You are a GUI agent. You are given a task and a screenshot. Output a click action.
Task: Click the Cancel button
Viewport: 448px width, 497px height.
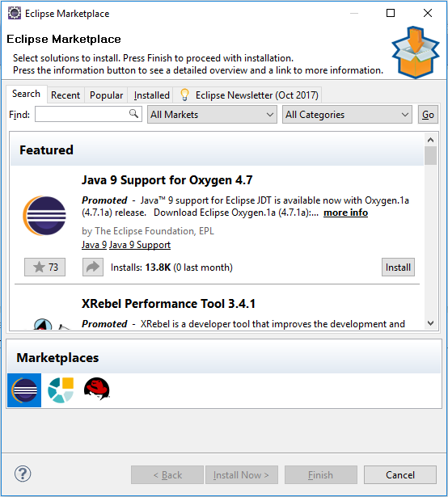[x=400, y=475]
